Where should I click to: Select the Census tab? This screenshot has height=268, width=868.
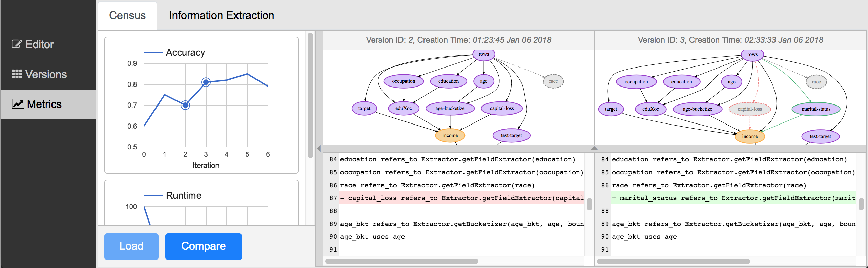coord(127,15)
